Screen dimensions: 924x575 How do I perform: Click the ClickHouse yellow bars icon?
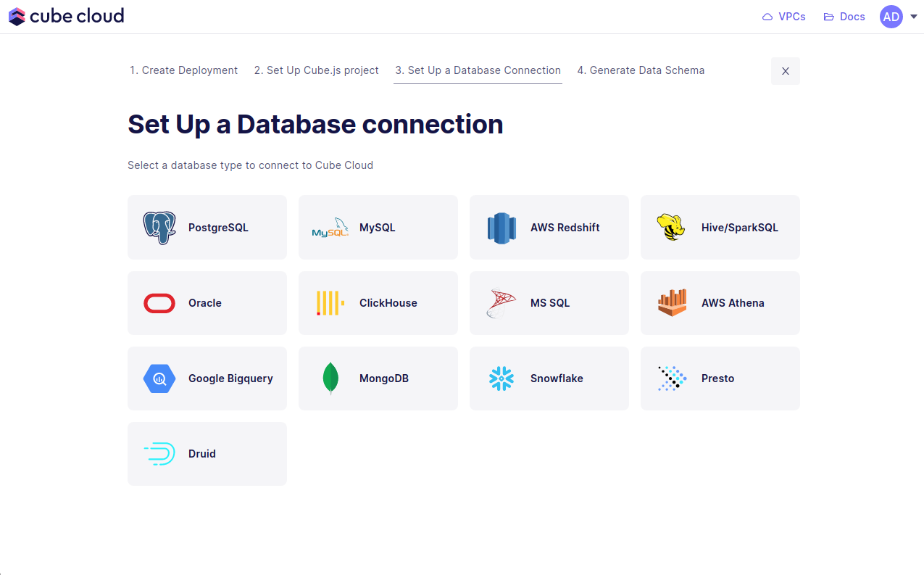point(330,303)
